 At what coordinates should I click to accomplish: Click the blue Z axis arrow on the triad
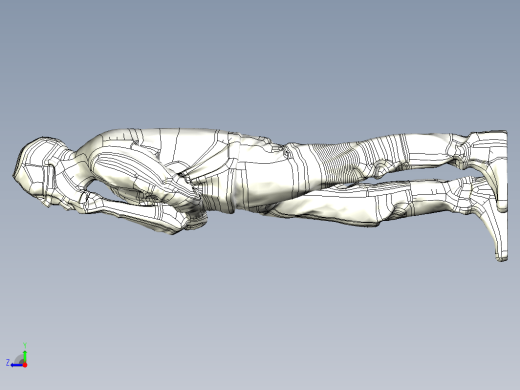(17, 365)
